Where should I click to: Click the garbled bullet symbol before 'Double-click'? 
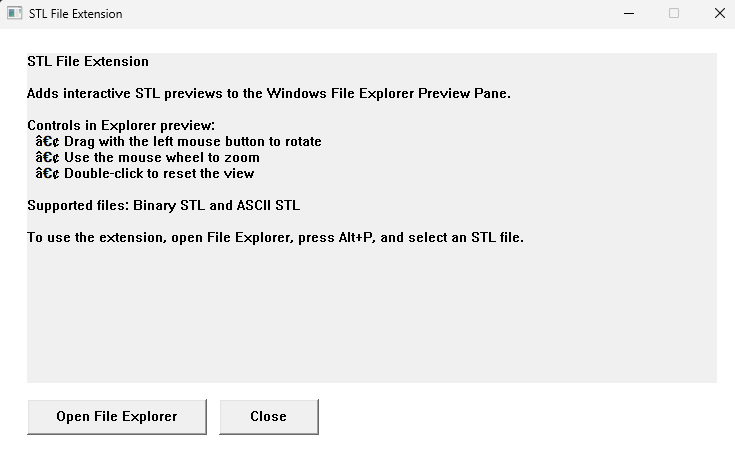(x=47, y=173)
